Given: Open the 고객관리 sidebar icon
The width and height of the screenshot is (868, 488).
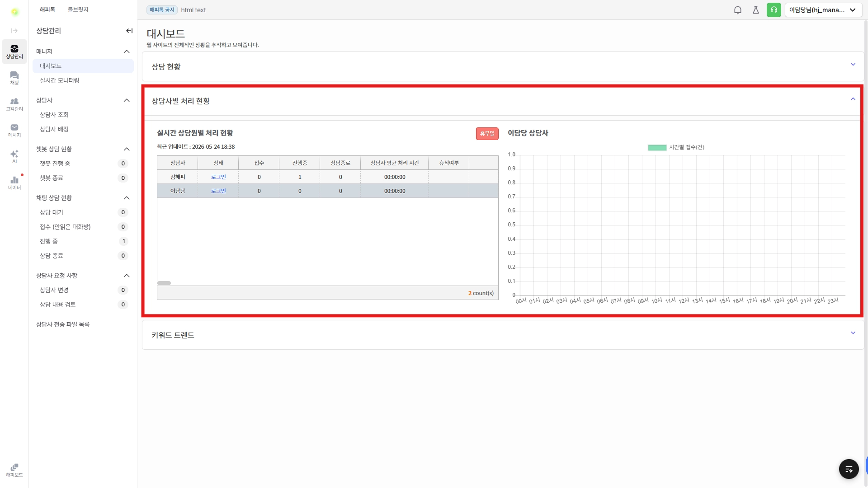Looking at the screenshot, I should [x=14, y=104].
